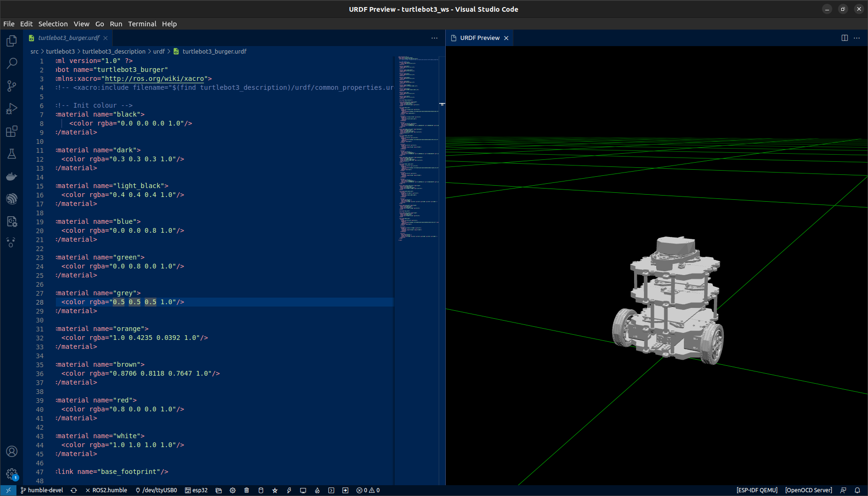The height and width of the screenshot is (496, 868).
Task: Open the ESP-IDF explorer view
Action: (x=12, y=199)
